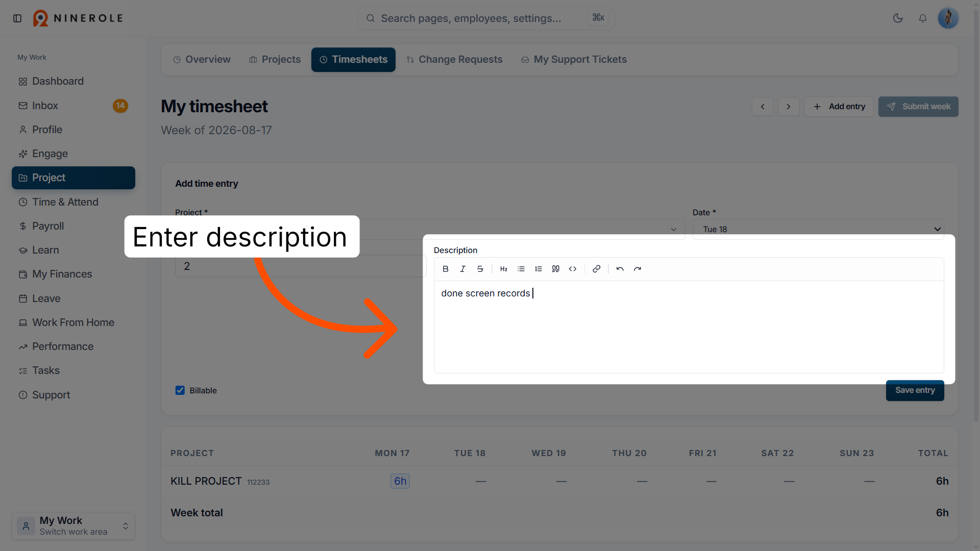Click the Submit week button
The height and width of the screenshot is (551, 980).
click(x=918, y=107)
